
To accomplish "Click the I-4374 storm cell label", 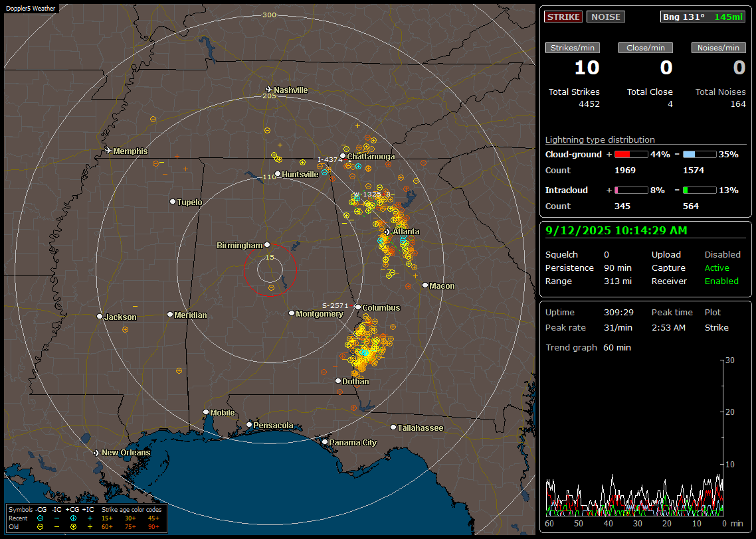I will [330, 160].
